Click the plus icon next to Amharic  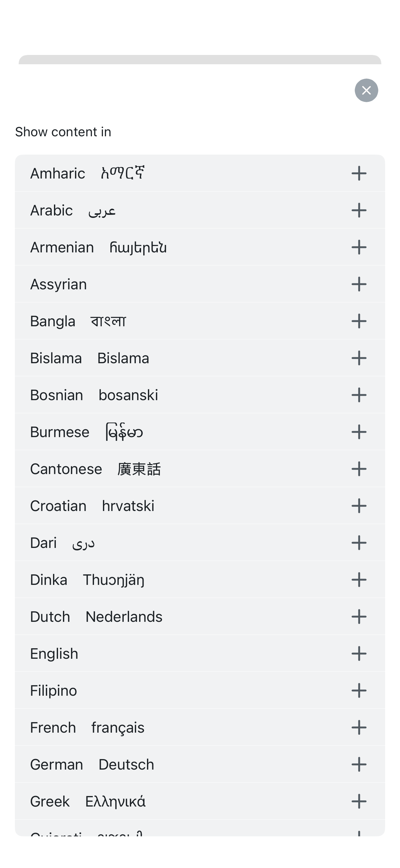358,173
